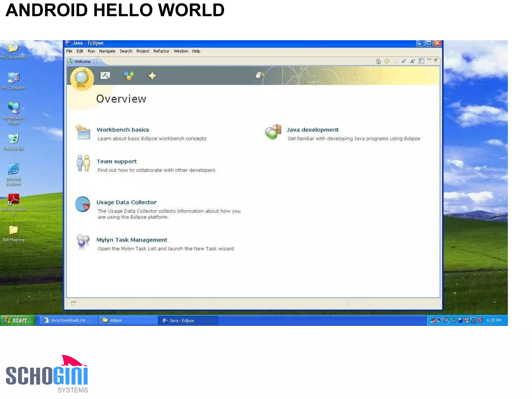This screenshot has height=399, width=532.
Task: Open the Navigate menu
Action: [107, 51]
